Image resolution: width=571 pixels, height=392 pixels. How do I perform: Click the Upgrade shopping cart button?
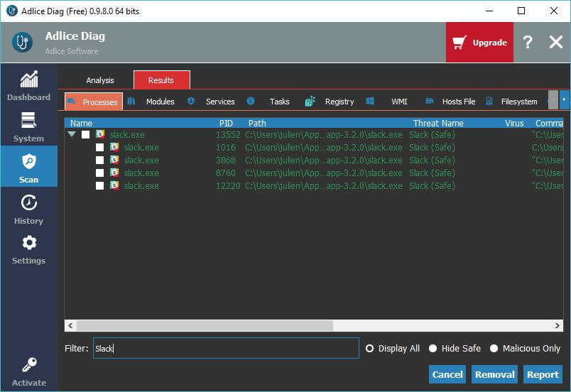(x=479, y=43)
